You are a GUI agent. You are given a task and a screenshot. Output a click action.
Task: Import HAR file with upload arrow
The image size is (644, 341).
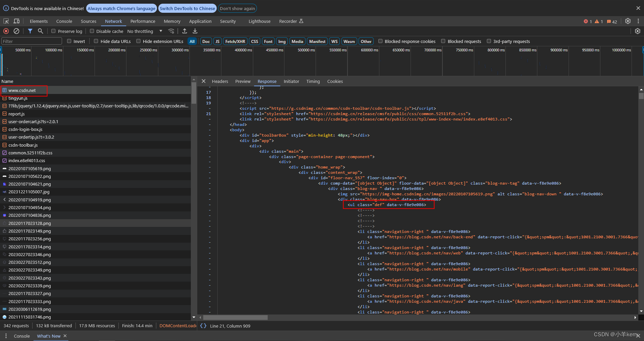pos(184,31)
